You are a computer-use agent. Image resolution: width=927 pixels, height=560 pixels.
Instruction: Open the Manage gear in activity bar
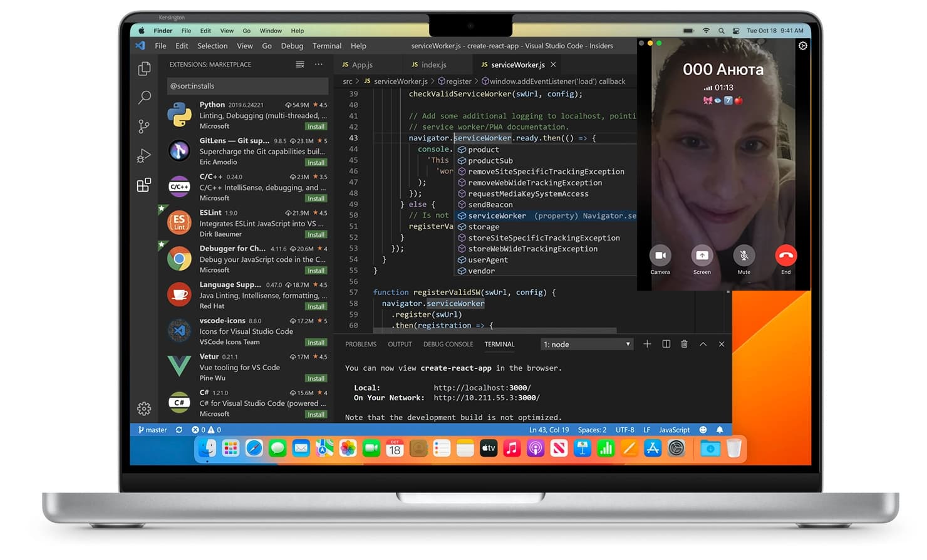click(144, 408)
